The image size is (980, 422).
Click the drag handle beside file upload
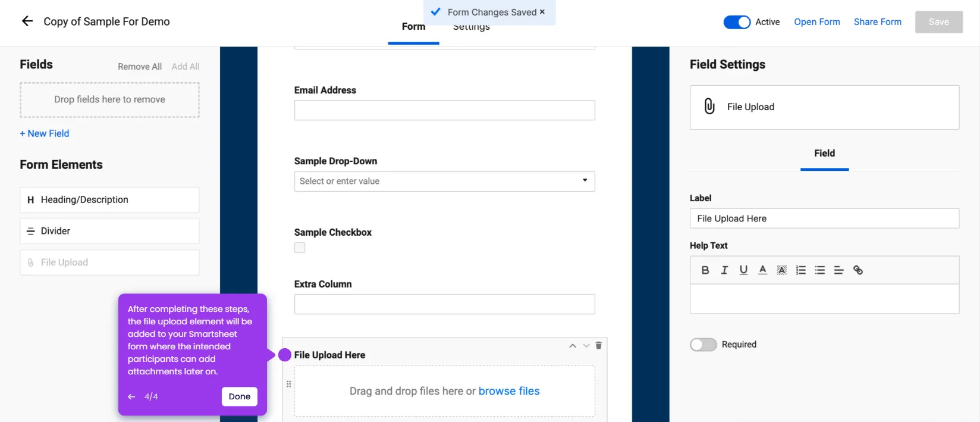pyautogui.click(x=289, y=384)
